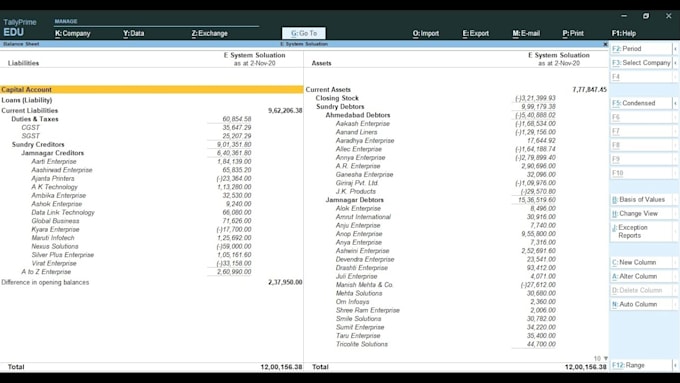The image size is (680, 383).
Task: Select Current Assets group
Action: (328, 89)
